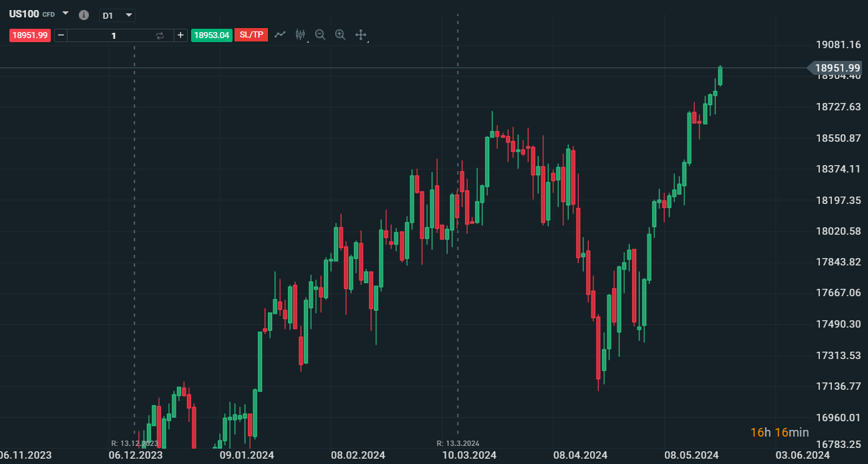Toggle the volume unit swap icon
This screenshot has height=464, width=868.
point(160,35)
